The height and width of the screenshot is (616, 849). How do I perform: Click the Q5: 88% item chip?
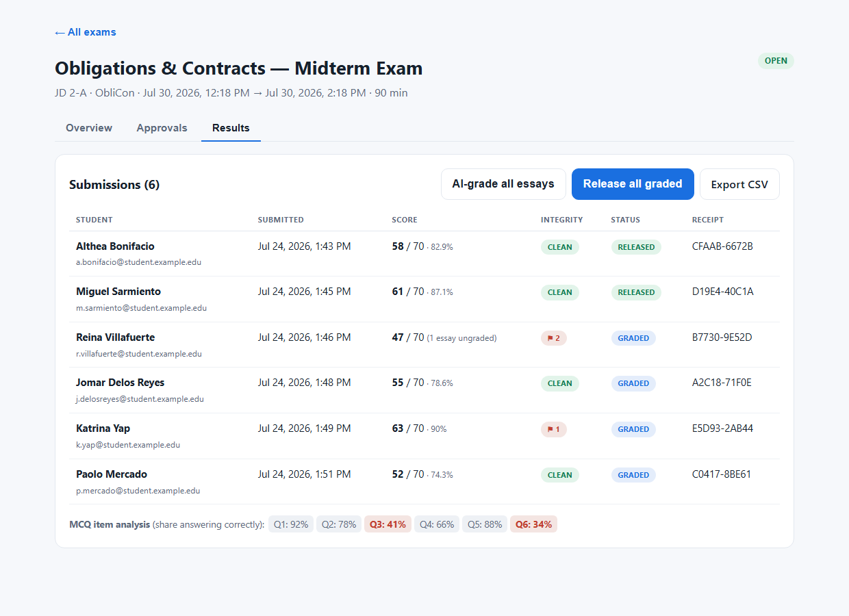485,524
